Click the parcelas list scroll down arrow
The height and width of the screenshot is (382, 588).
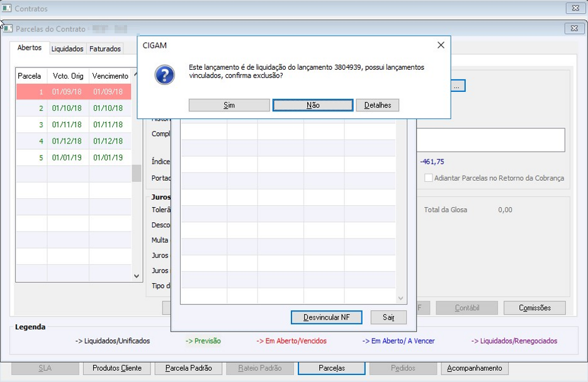pos(137,276)
